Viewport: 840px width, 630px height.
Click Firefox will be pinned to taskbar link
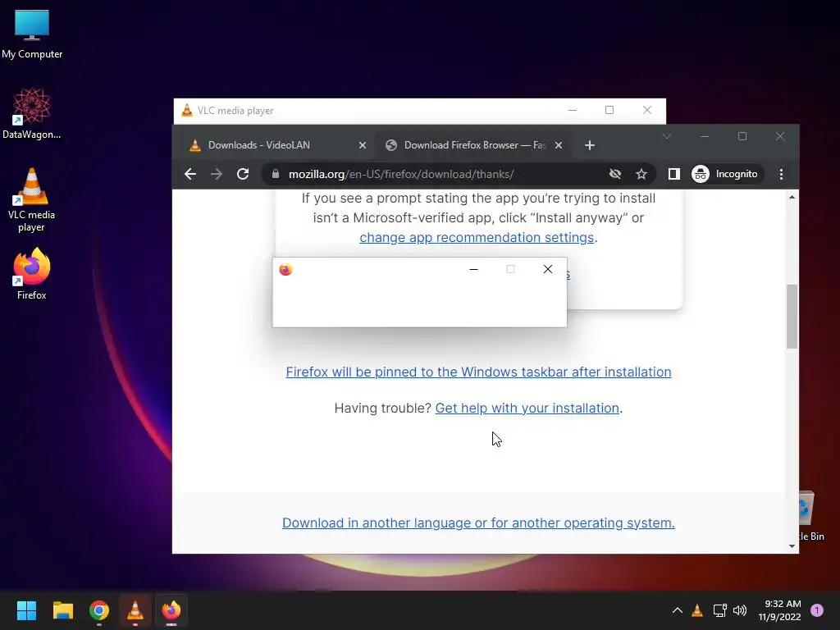(x=478, y=372)
